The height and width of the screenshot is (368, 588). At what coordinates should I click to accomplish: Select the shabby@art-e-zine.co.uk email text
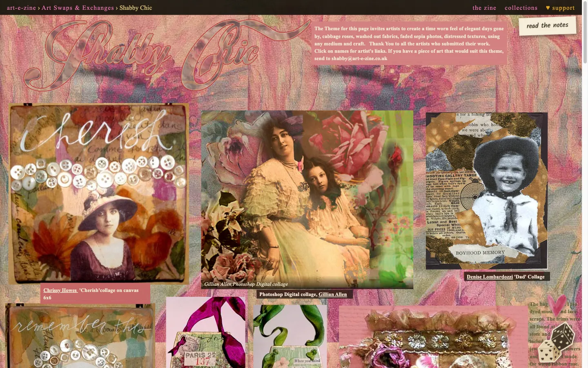pos(359,58)
